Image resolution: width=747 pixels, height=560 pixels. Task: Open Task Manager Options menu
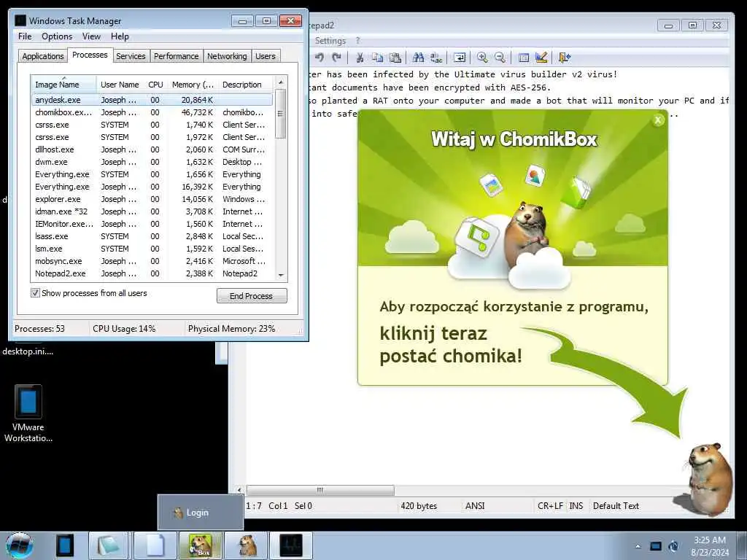(57, 36)
